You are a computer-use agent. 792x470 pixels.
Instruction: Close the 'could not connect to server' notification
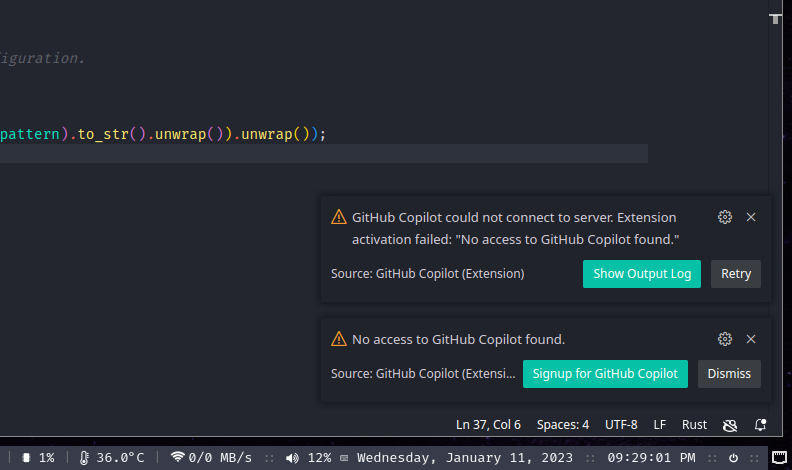click(751, 217)
